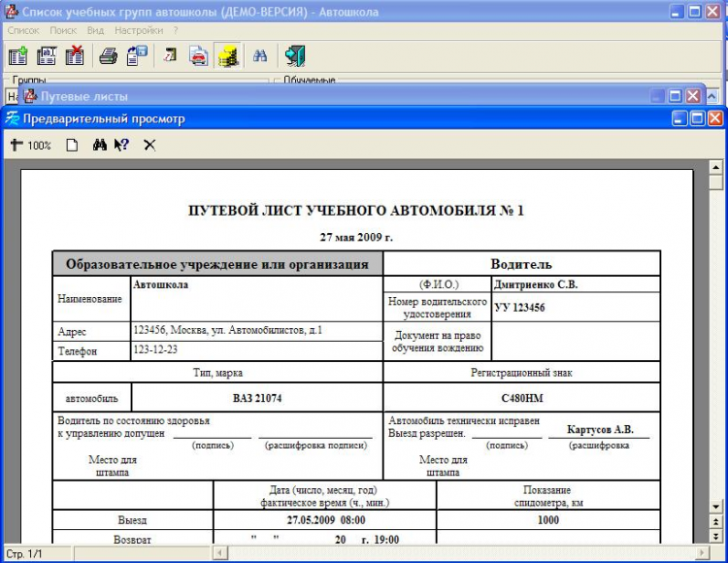Click the save/export diskette icon in main toolbar
The image size is (728, 563).
[137, 56]
